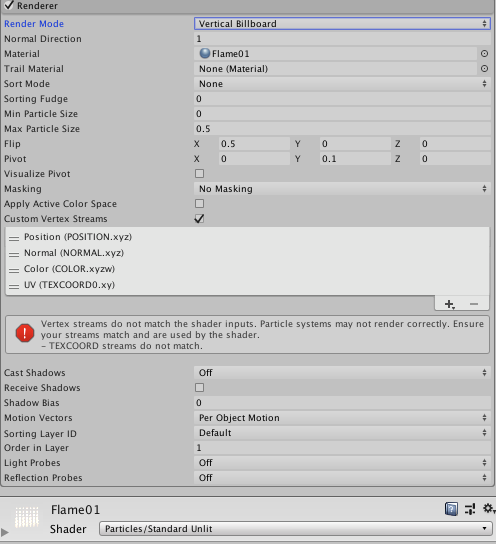Enable the Receive Shadows checkbox
Viewport: 496px width, 544px height.
point(199,388)
